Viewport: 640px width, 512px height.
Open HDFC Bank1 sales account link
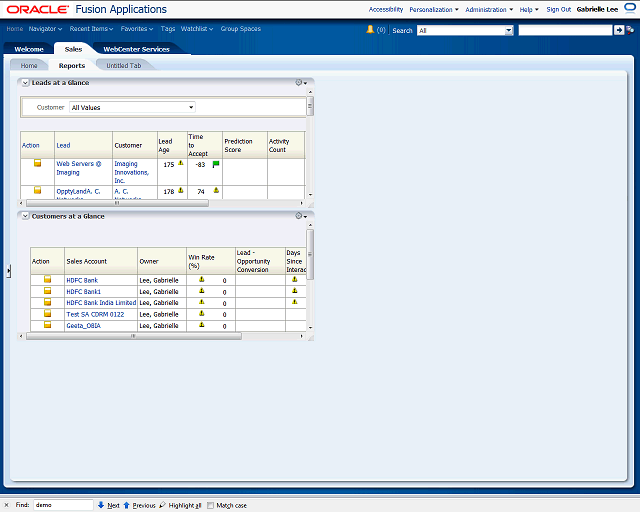click(x=83, y=292)
